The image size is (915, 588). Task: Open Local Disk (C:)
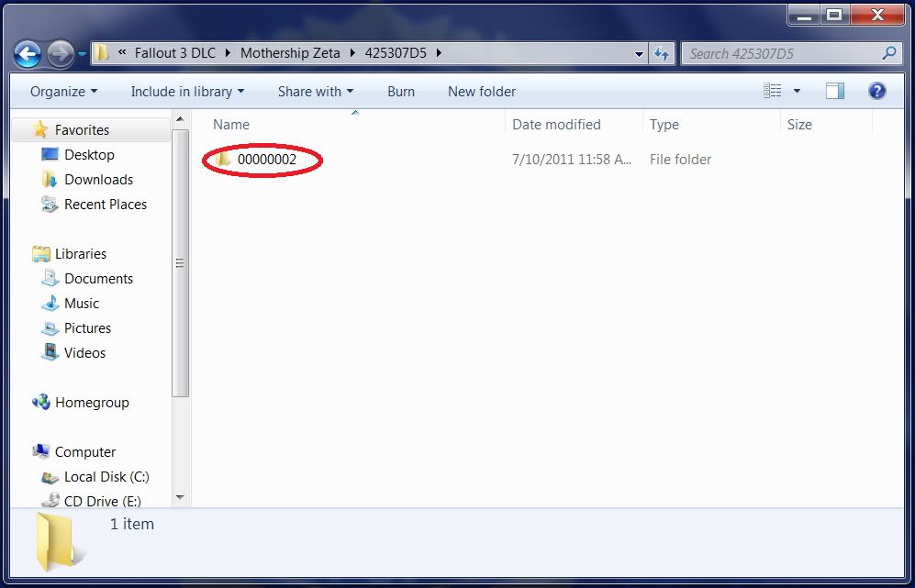coord(106,477)
